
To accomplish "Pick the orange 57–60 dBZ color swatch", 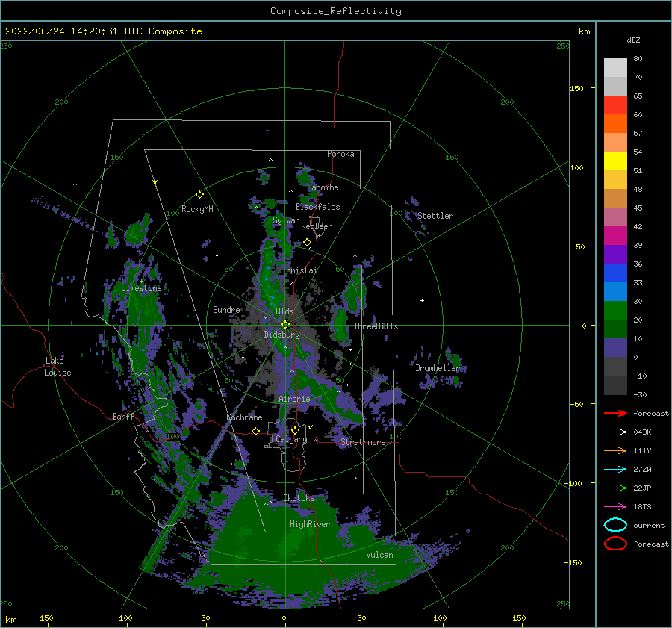I will pos(615,124).
